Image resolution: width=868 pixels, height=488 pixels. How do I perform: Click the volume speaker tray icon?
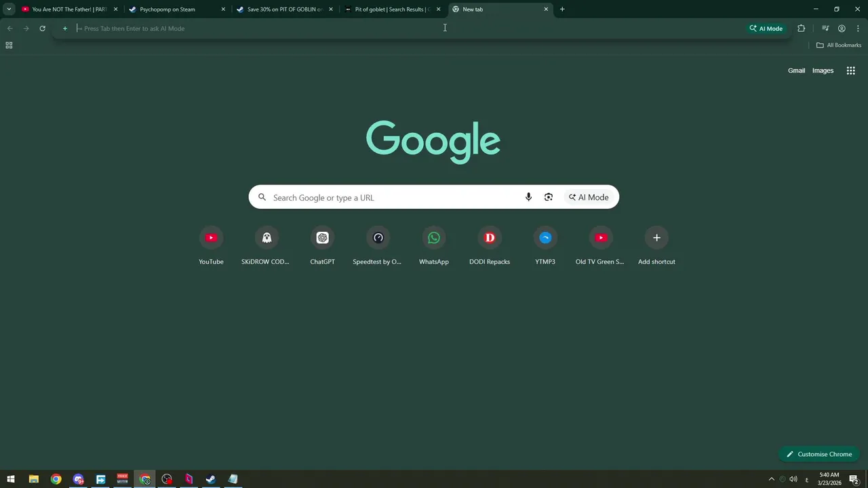[x=793, y=479]
